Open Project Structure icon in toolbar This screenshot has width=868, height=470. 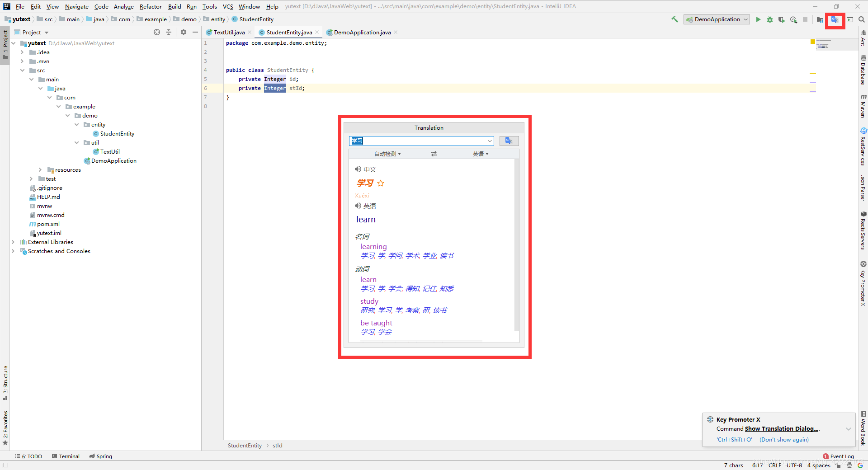pos(820,19)
